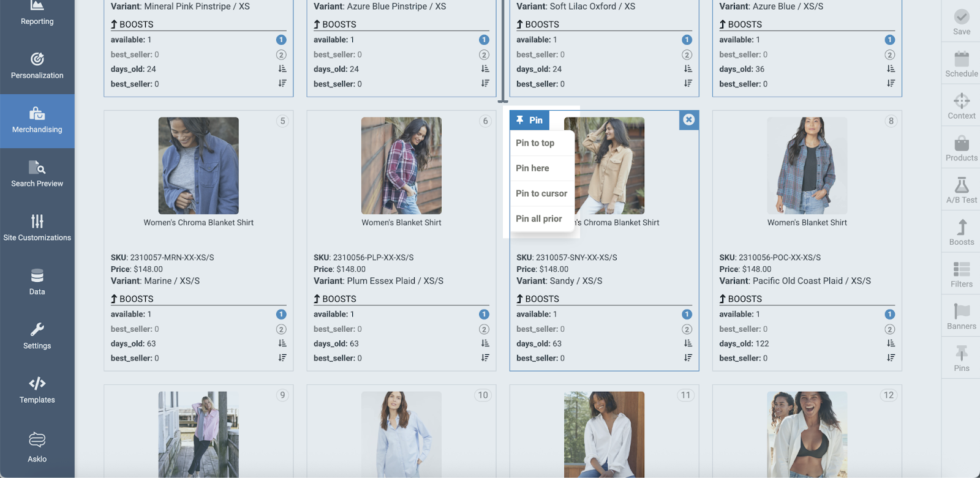The image size is (980, 478).
Task: Open the Templates section
Action: 37,390
